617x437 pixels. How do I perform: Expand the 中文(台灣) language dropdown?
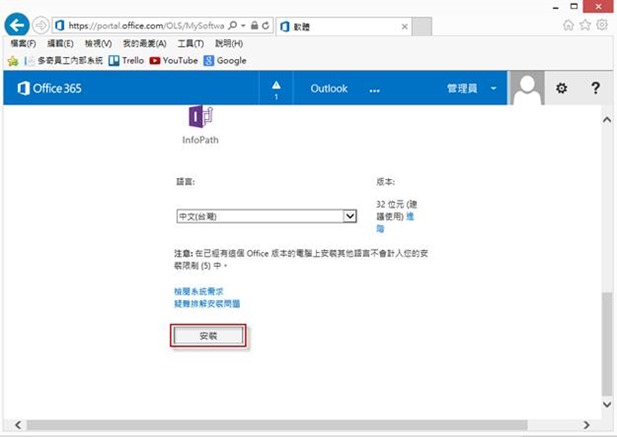(x=349, y=215)
